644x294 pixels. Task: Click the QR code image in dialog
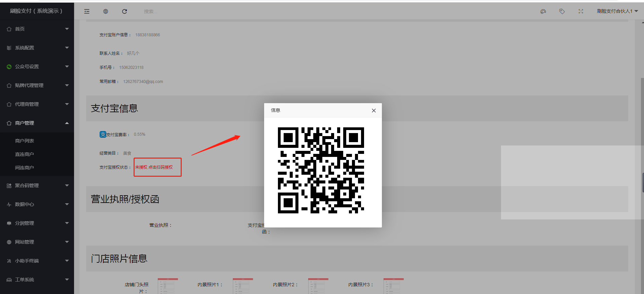coord(321,170)
